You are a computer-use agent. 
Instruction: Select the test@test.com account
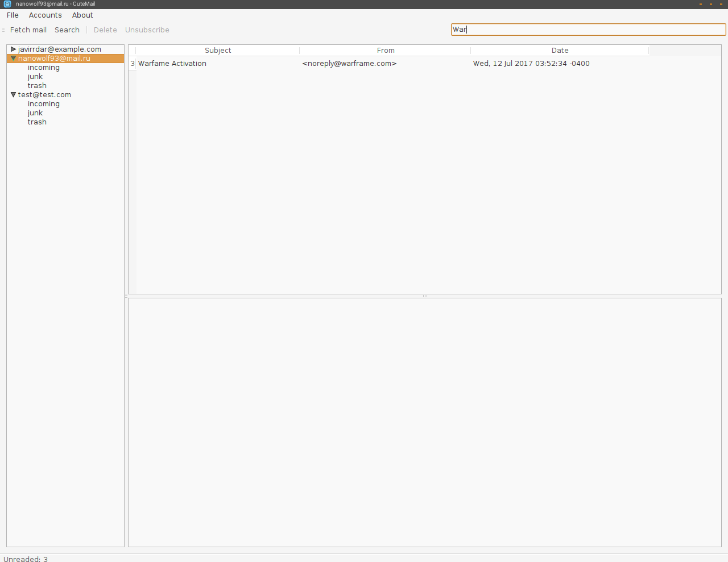[44, 95]
